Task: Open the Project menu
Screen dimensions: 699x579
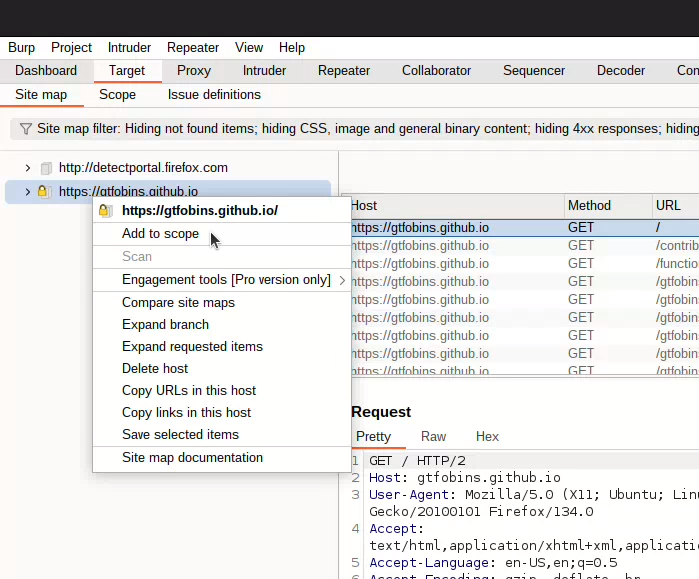Action: [71, 48]
